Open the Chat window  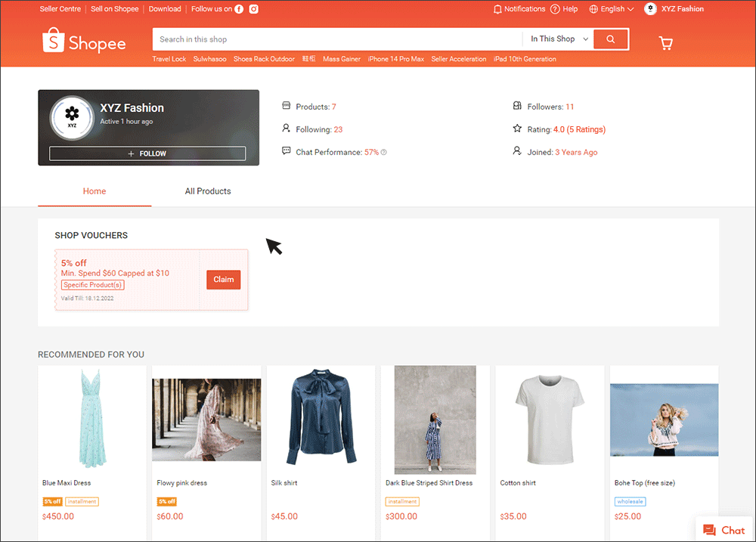tap(723, 530)
